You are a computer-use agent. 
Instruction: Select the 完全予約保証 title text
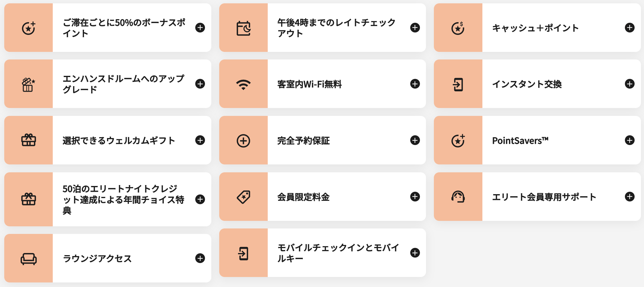304,140
